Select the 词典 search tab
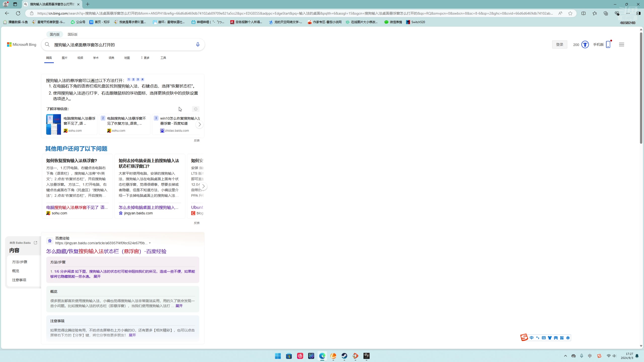644x362 pixels. [x=111, y=58]
